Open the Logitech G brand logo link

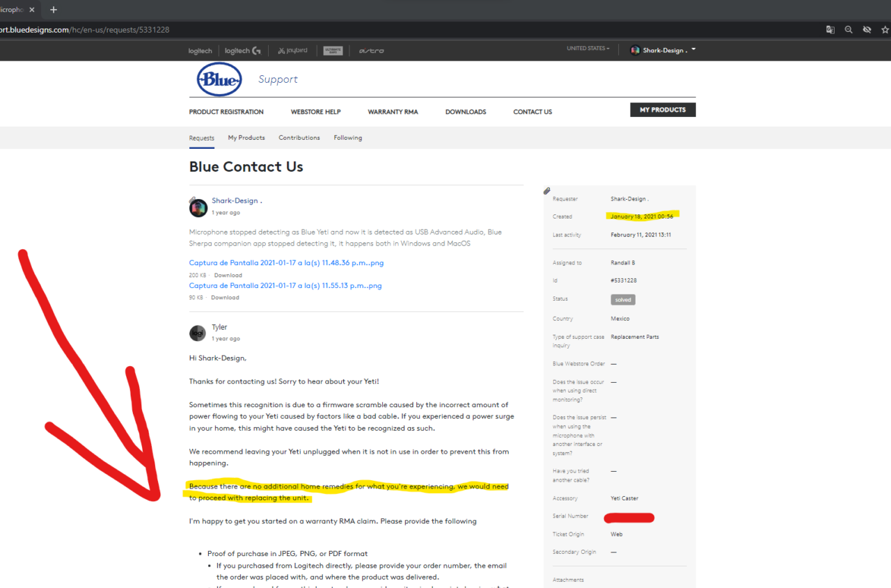point(243,51)
